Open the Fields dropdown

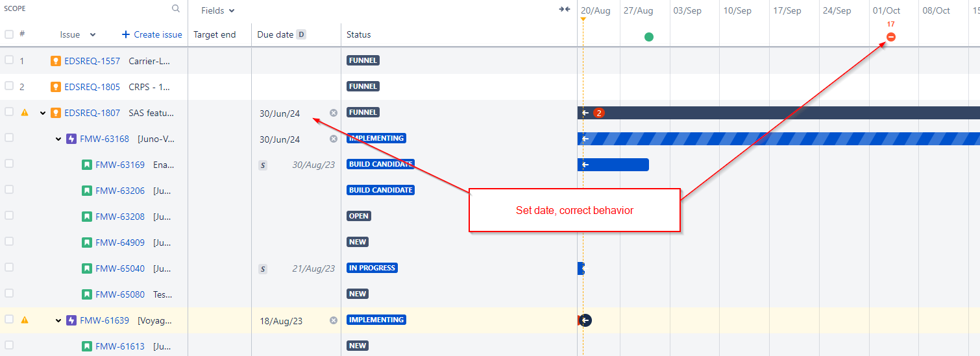point(218,10)
